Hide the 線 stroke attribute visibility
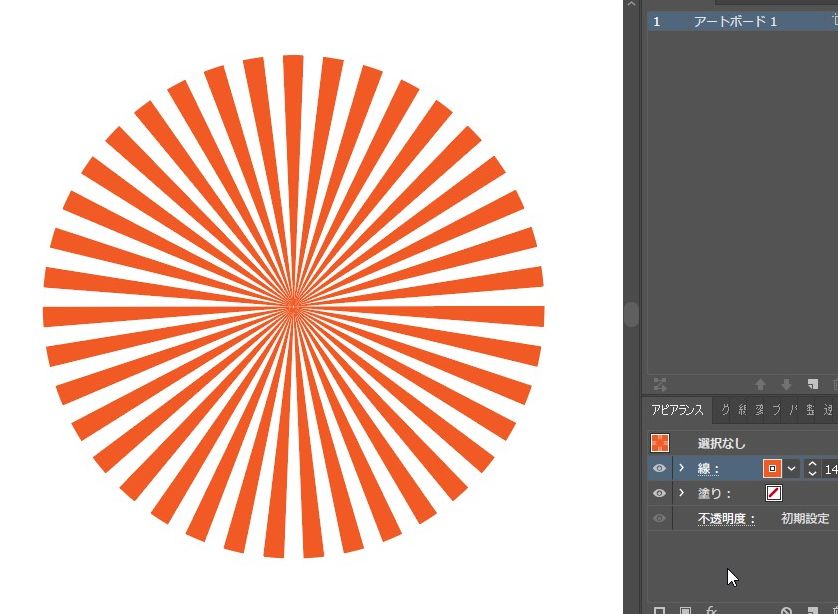The height and width of the screenshot is (614, 838). point(659,468)
